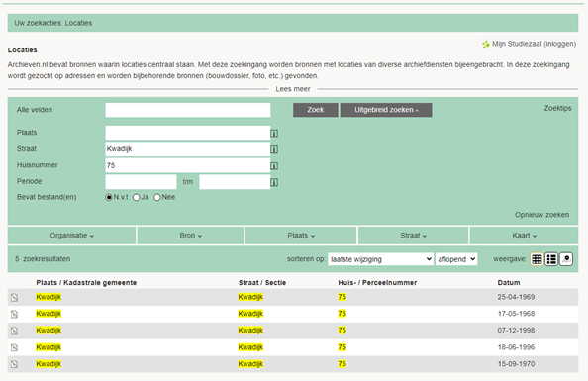Click Kwadijk place in 25-04-1969 row

49,297
